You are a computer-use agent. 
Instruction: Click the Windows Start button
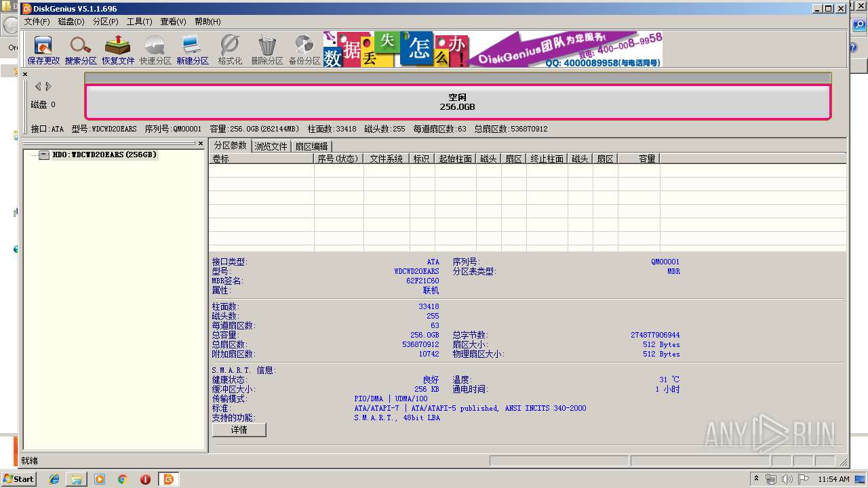point(18,479)
